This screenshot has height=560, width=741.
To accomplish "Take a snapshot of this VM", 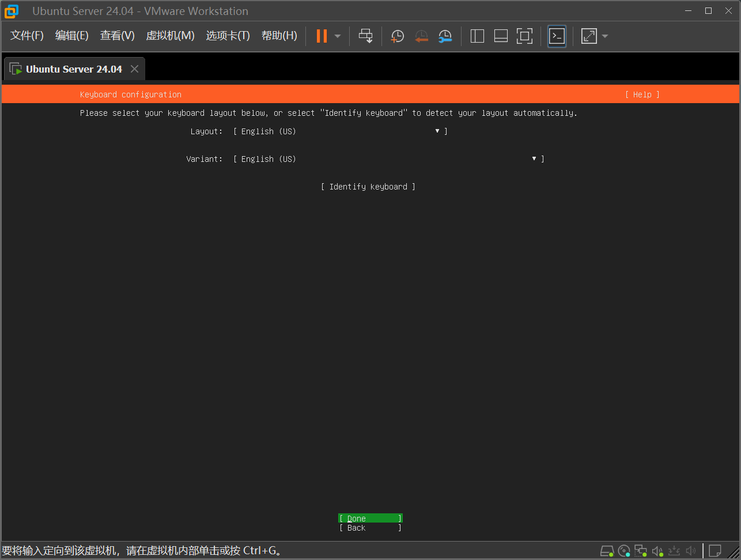I will [398, 36].
